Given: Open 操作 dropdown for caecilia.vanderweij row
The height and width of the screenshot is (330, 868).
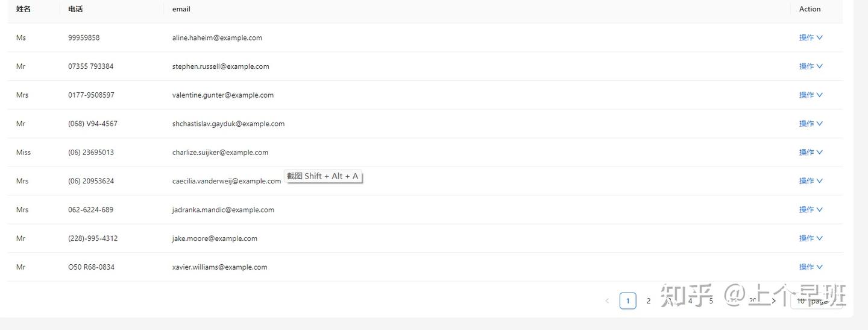Looking at the screenshot, I should coord(810,181).
